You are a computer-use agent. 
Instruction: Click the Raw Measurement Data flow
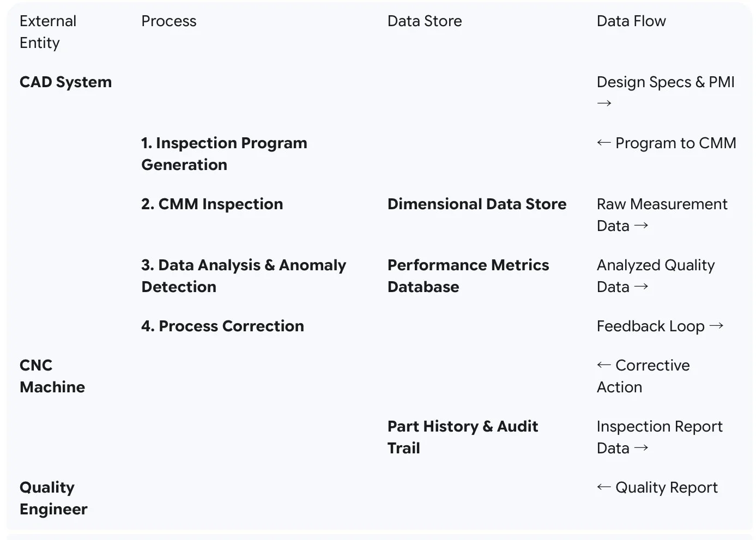click(661, 215)
